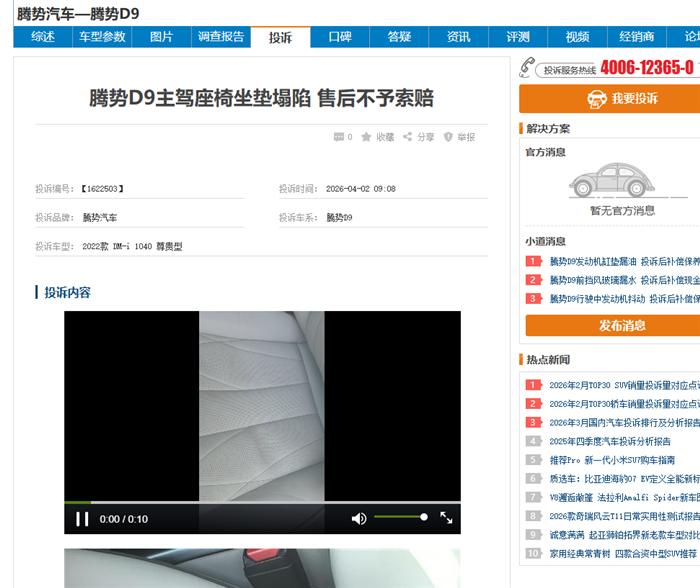This screenshot has width=700, height=588.
Task: Click the comment count icon
Action: [x=339, y=137]
